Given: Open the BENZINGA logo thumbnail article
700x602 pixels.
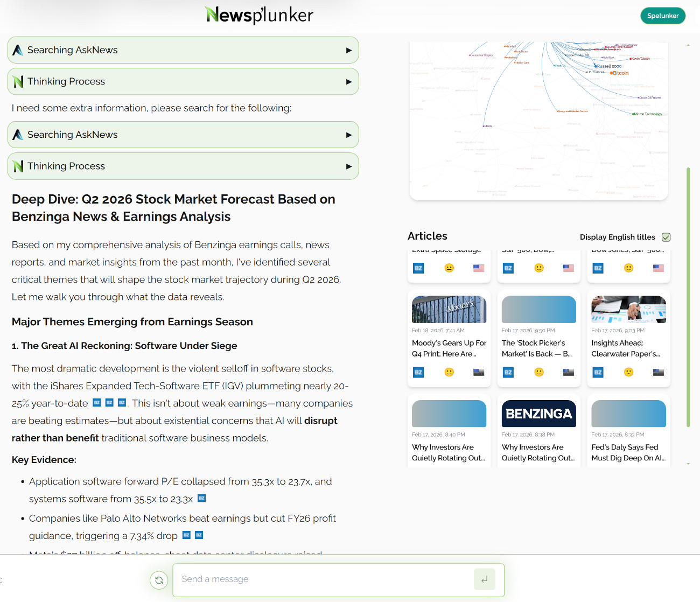Looking at the screenshot, I should click(539, 414).
